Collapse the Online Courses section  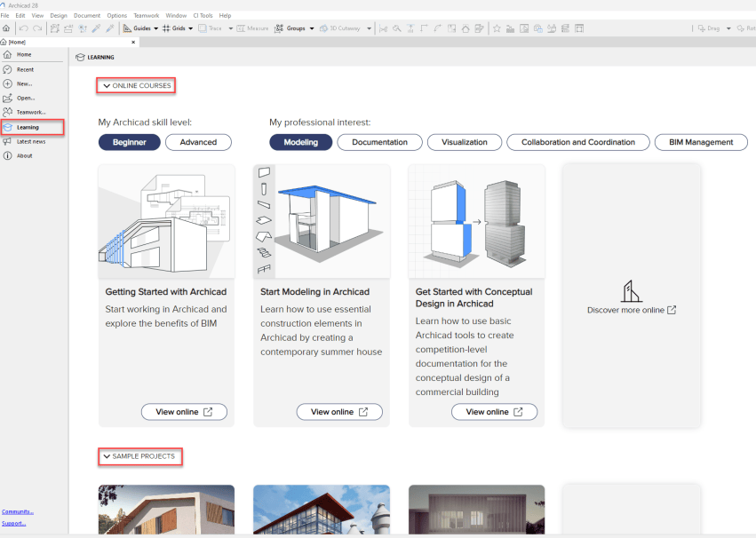tap(107, 86)
